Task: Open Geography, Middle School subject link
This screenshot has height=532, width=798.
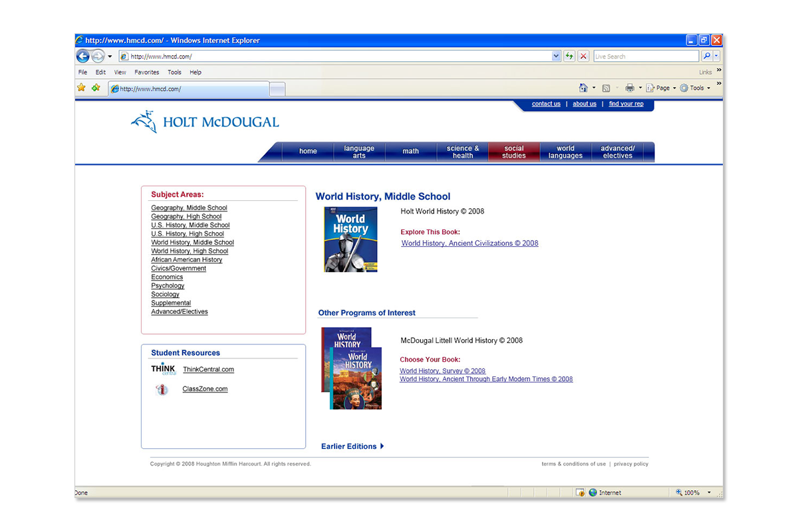Action: coord(189,208)
